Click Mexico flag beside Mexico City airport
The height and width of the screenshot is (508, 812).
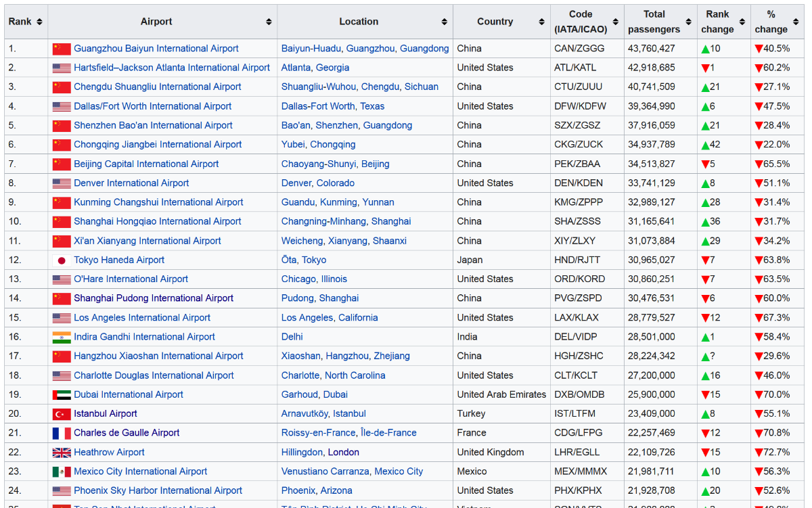[62, 471]
